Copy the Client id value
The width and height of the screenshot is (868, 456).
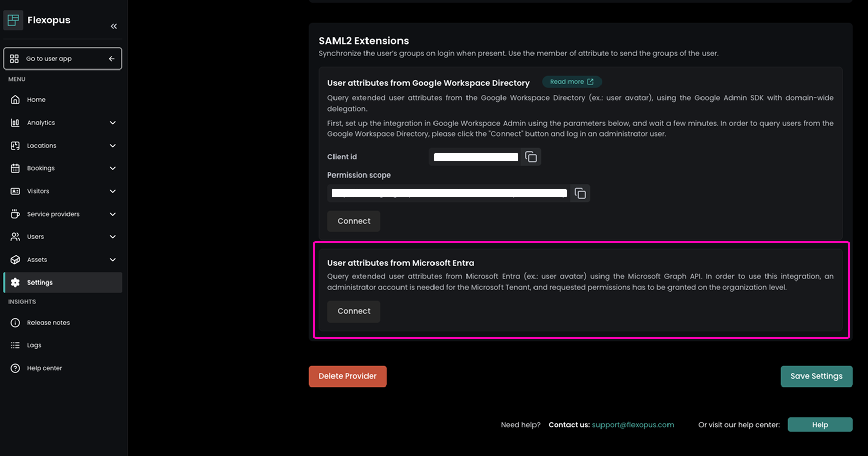(531, 157)
